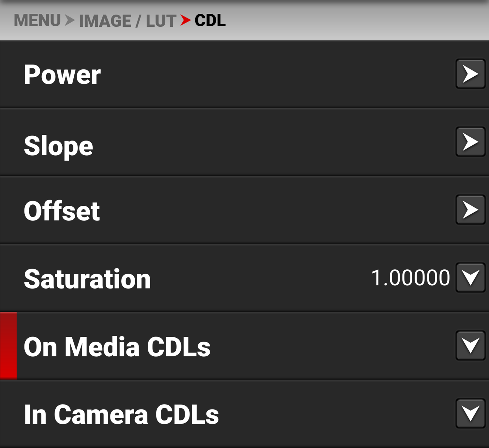Go back to MENU in breadcrumb

(x=37, y=21)
